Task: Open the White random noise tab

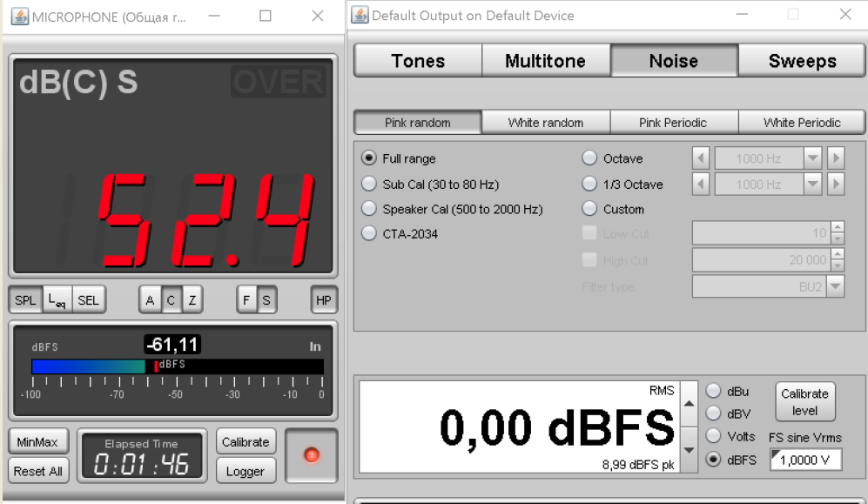Action: tap(546, 123)
